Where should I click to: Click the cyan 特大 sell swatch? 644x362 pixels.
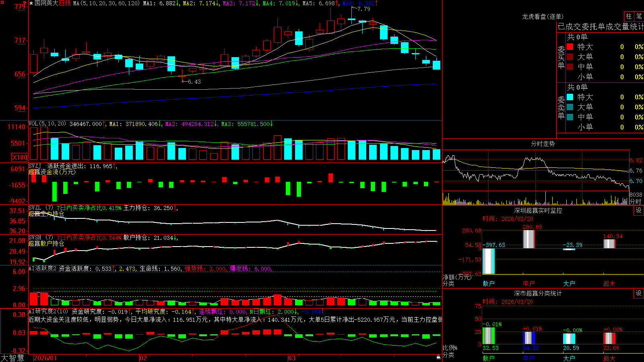[x=570, y=97]
